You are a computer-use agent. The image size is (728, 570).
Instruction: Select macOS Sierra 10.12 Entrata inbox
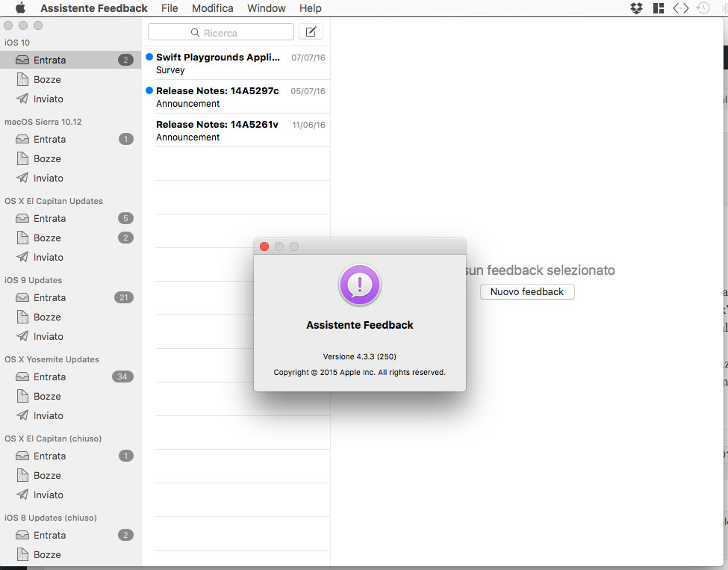pos(71,140)
